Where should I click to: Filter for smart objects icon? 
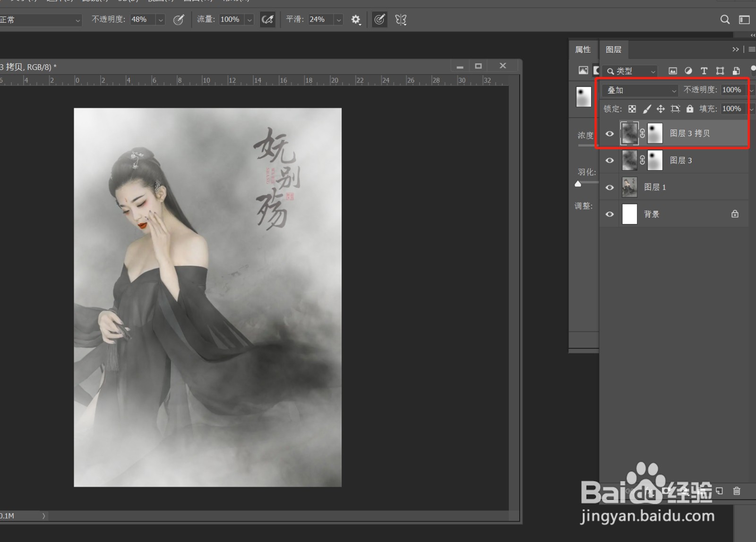[736, 71]
